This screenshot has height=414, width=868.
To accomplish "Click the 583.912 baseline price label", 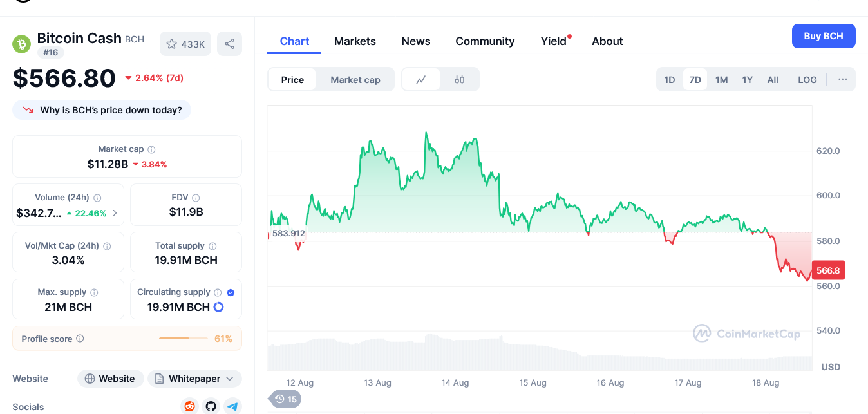I will [288, 233].
